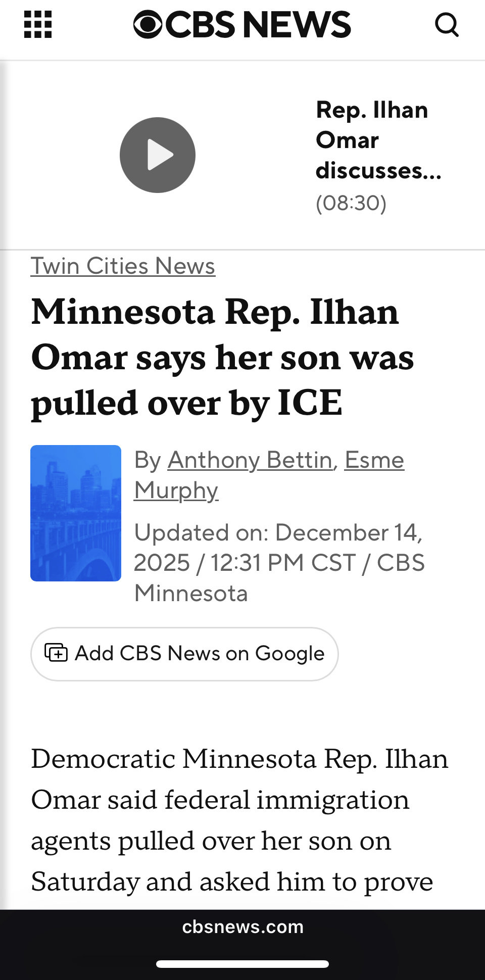485x980 pixels.
Task: Tap the 'Updated on: December 14' timestamp
Action: pos(278,533)
